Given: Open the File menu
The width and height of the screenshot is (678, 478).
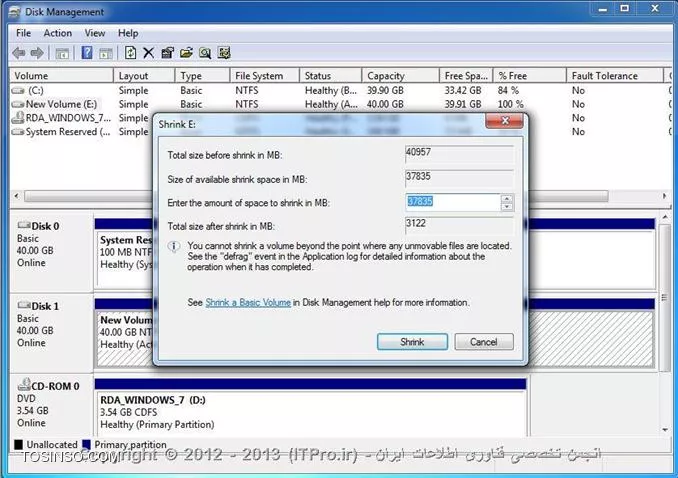Looking at the screenshot, I should 23,33.
